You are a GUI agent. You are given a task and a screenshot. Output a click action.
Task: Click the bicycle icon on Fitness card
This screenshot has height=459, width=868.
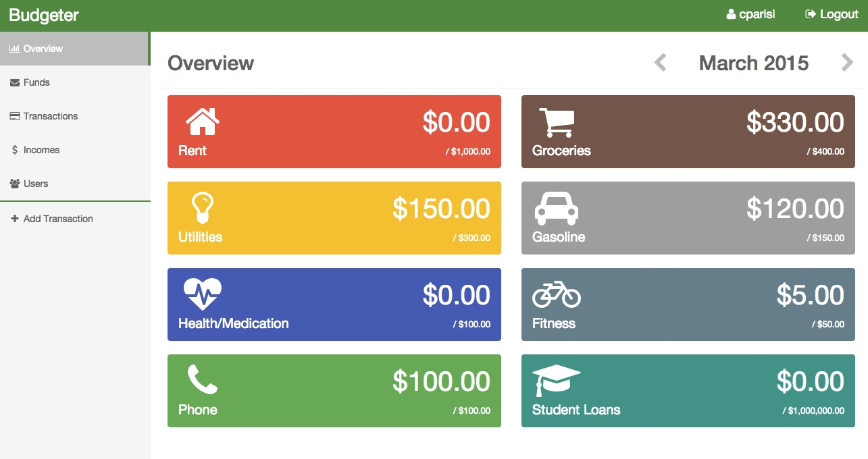coord(557,294)
